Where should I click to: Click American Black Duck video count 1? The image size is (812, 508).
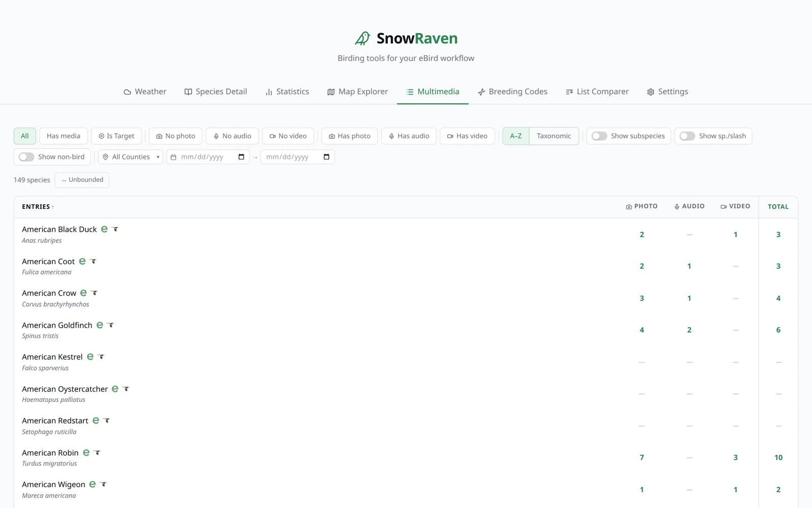coord(735,235)
